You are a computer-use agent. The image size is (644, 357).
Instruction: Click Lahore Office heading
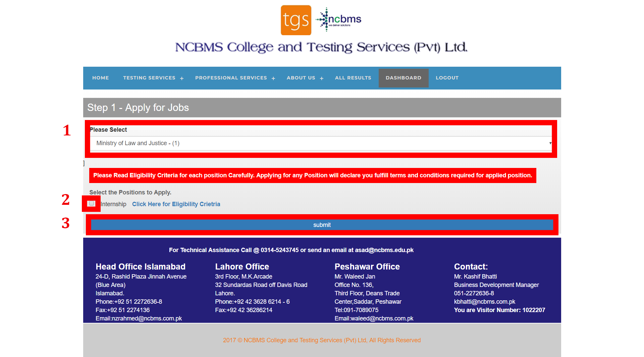tap(242, 266)
